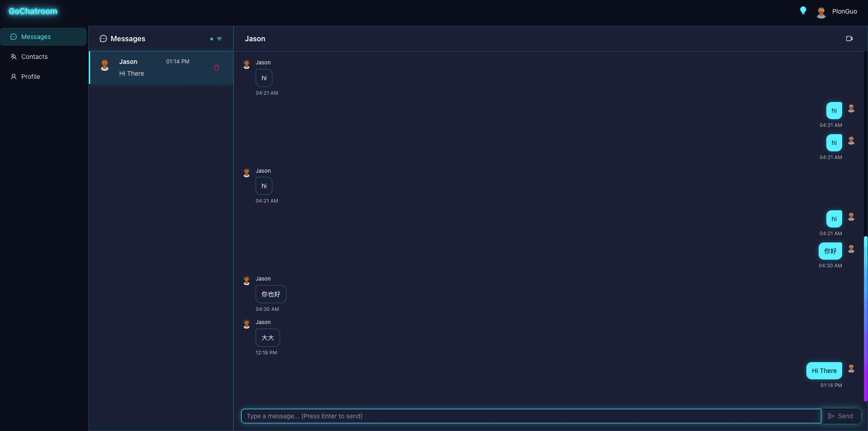The height and width of the screenshot is (431, 868).
Task: Click the 01:14 PM timestamp under 'Hi There'
Action: (x=831, y=385)
